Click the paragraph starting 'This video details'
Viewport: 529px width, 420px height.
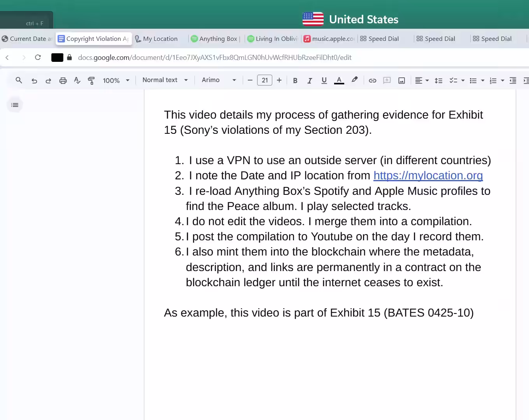(323, 122)
